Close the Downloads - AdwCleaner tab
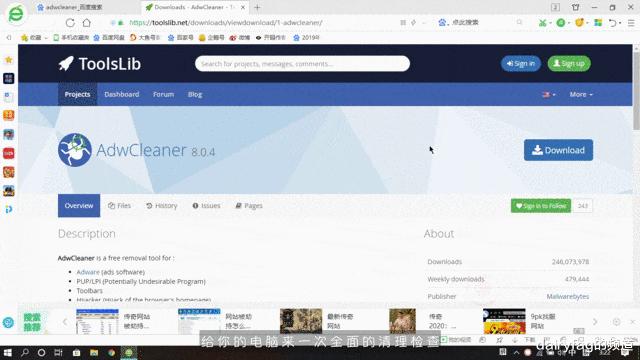The height and width of the screenshot is (360, 640). pyautogui.click(x=243, y=7)
